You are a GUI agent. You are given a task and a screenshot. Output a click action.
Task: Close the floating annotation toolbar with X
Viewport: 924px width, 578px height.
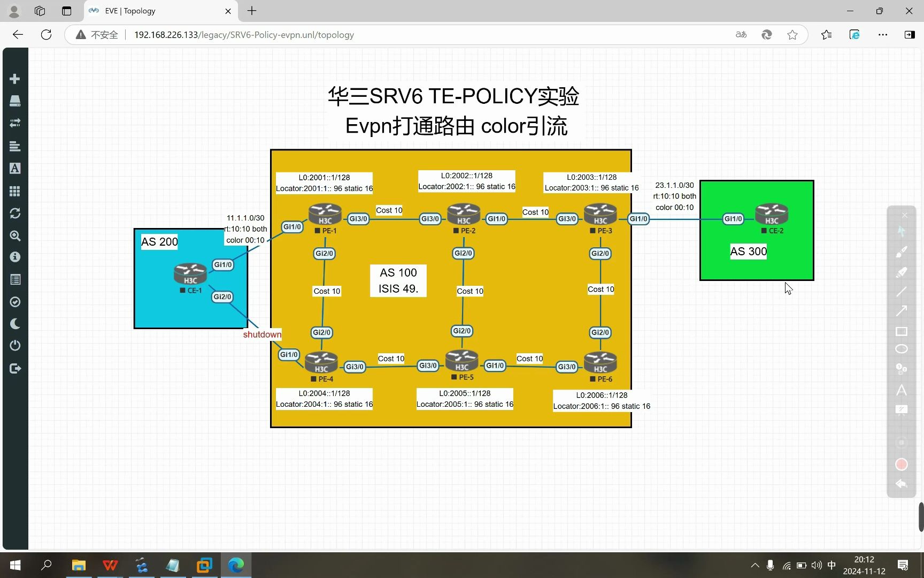pyautogui.click(x=905, y=215)
